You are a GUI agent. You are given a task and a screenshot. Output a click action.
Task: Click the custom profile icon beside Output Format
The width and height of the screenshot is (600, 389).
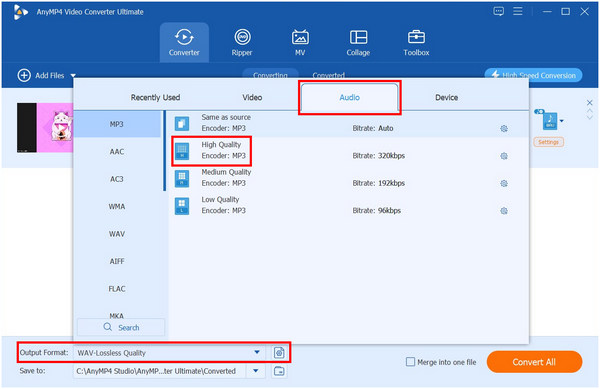279,353
